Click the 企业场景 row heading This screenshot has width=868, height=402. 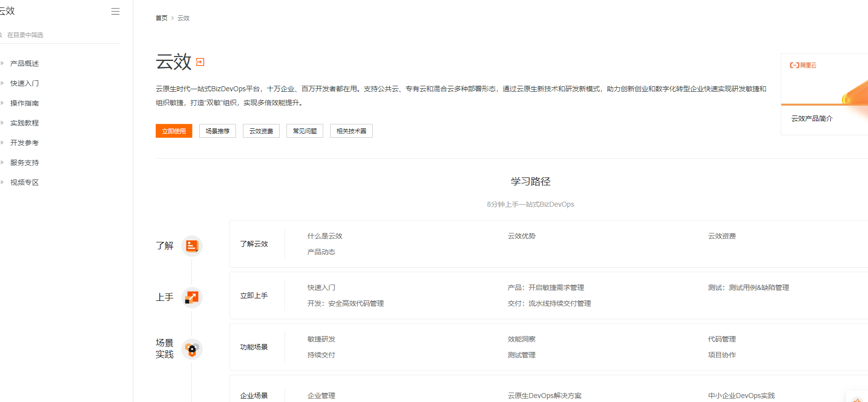click(x=254, y=396)
